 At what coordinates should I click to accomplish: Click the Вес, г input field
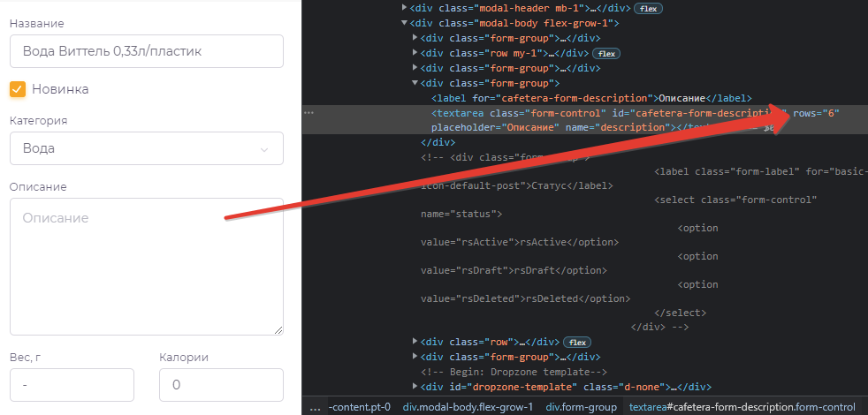[x=71, y=385]
